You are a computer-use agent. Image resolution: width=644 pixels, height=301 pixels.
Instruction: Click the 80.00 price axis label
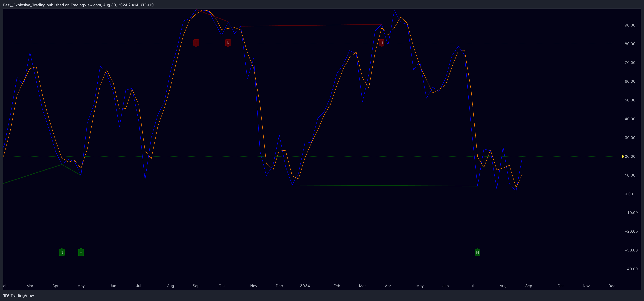coord(630,44)
